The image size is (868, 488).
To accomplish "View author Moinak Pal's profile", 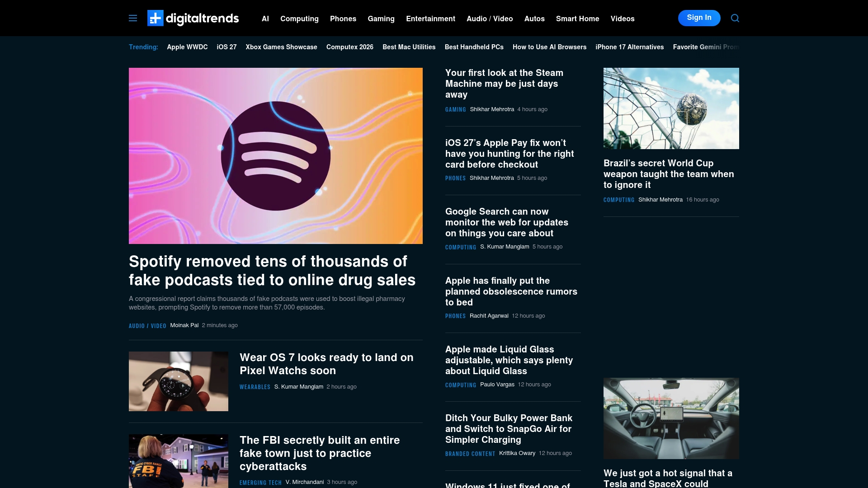I will pos(184,325).
